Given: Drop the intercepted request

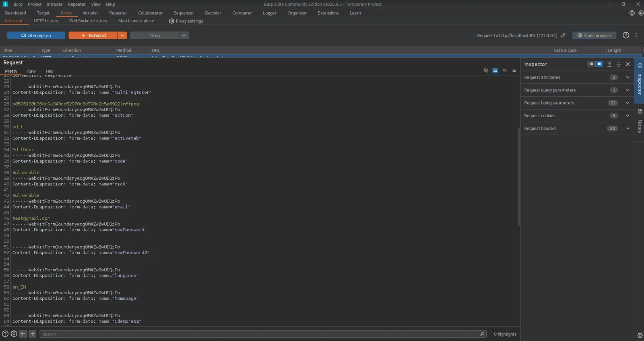Looking at the screenshot, I should (x=155, y=35).
